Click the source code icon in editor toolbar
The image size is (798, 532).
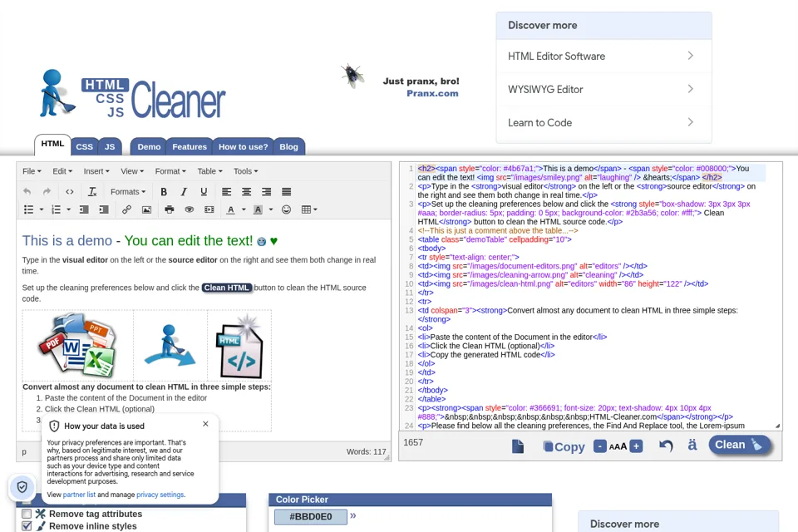point(70,192)
